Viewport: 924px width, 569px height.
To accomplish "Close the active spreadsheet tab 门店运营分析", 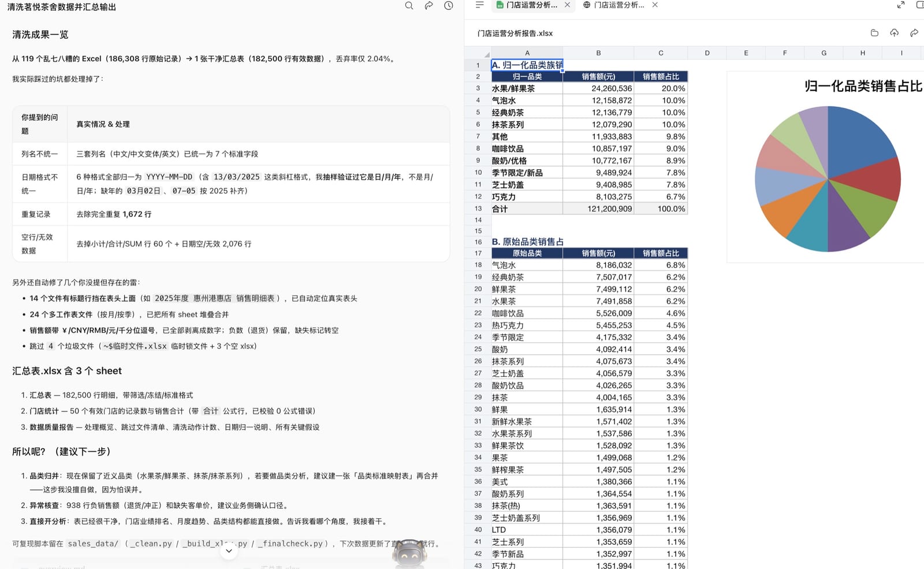I will [x=567, y=5].
